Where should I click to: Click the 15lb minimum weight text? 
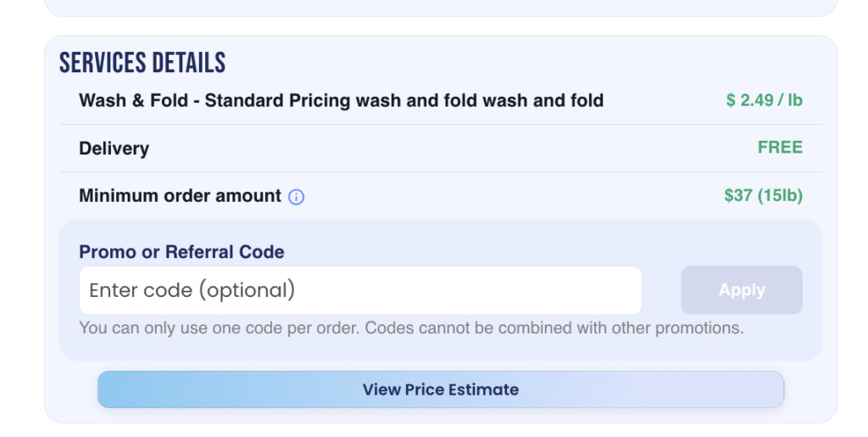coord(780,196)
